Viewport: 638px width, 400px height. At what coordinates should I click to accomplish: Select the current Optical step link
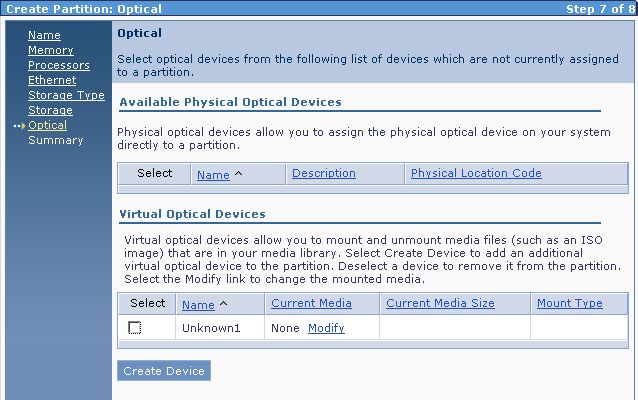[47, 125]
